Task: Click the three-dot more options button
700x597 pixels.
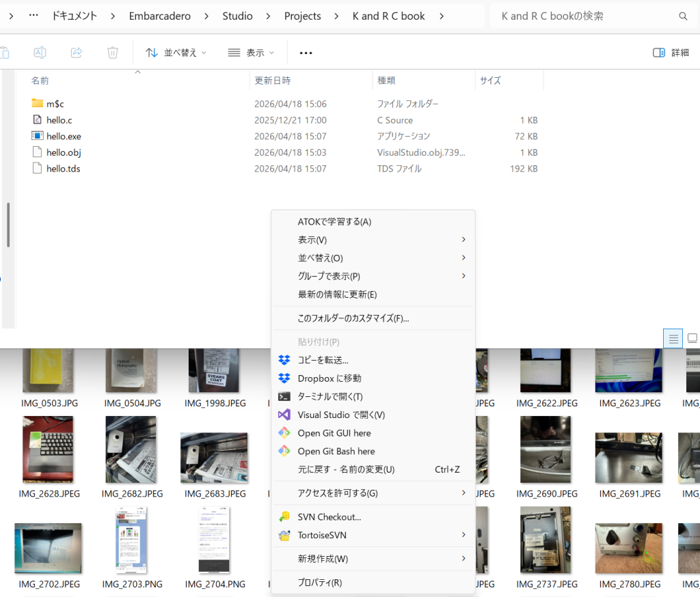Action: 306,53
